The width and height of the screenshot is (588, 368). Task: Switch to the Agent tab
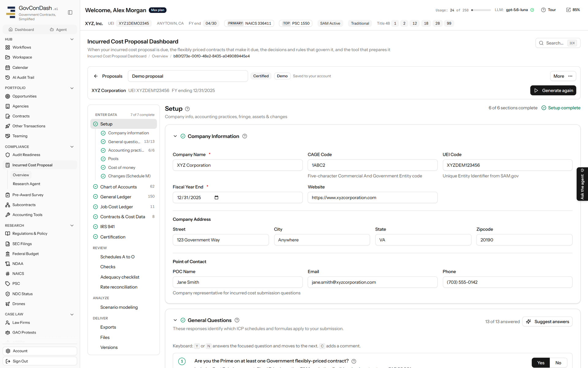point(58,29)
